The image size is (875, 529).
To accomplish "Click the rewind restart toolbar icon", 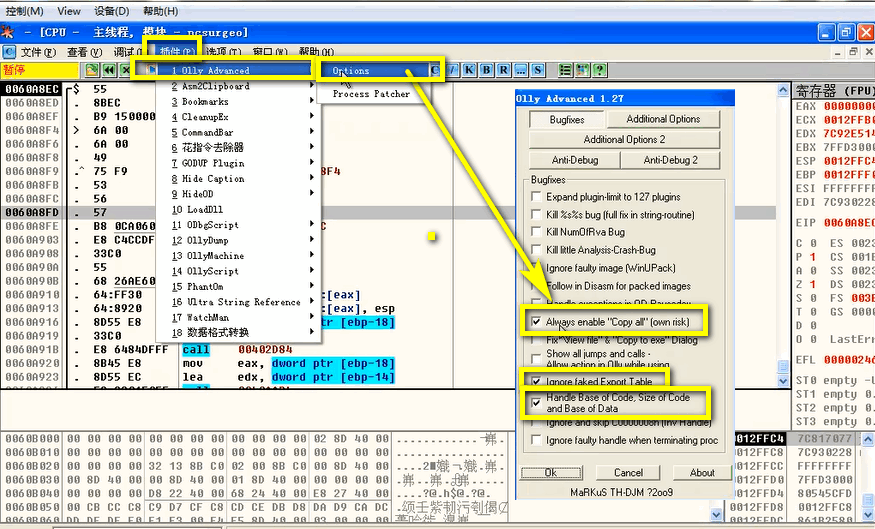I will click(109, 70).
